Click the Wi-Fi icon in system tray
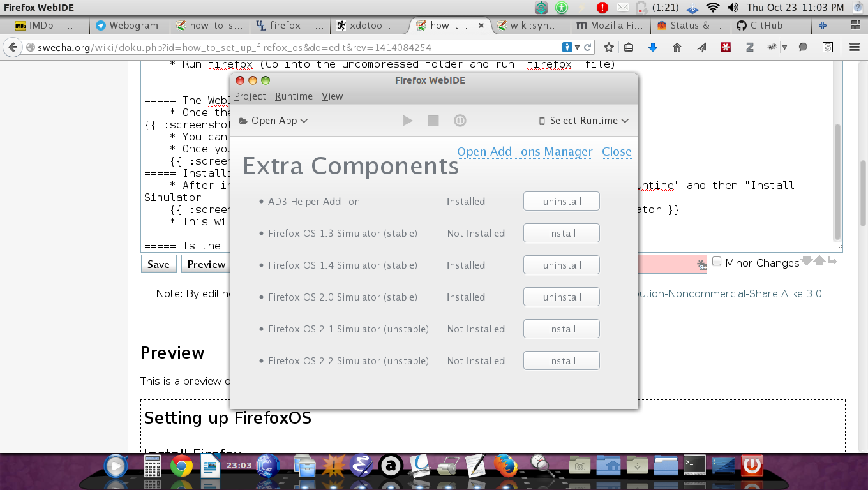The image size is (868, 490). click(713, 8)
